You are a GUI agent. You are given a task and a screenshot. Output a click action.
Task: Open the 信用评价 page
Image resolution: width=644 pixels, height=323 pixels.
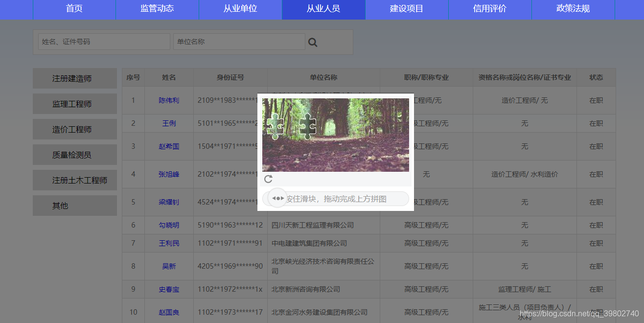490,9
